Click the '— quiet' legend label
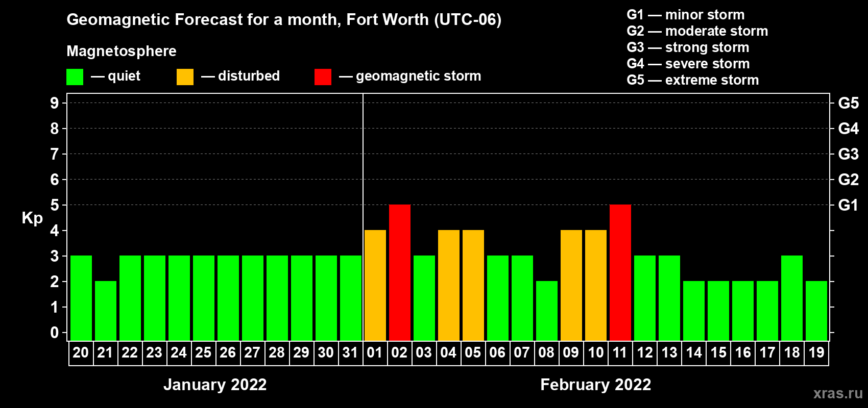Image resolution: width=868 pixels, height=408 pixels. click(115, 76)
